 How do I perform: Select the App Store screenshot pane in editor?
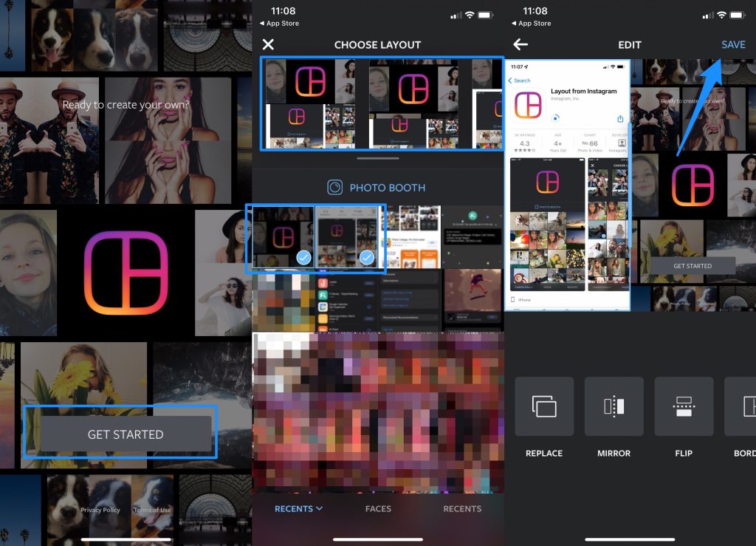click(x=568, y=185)
